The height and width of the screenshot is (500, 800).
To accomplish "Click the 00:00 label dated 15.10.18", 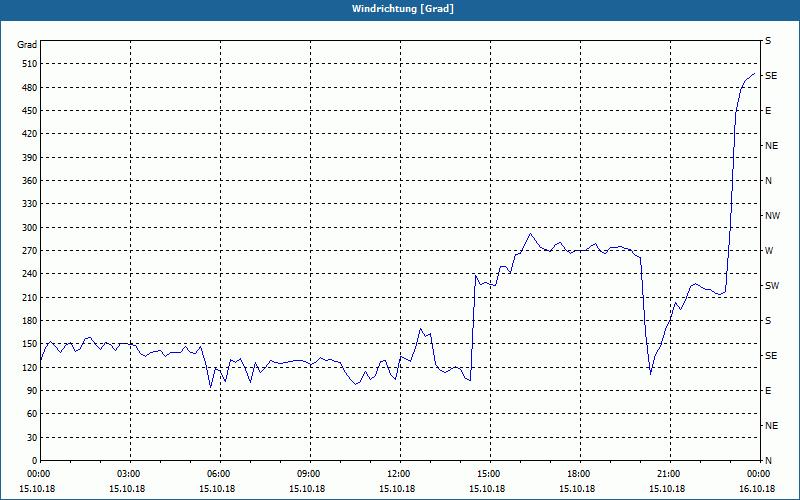I will pos(39,474).
